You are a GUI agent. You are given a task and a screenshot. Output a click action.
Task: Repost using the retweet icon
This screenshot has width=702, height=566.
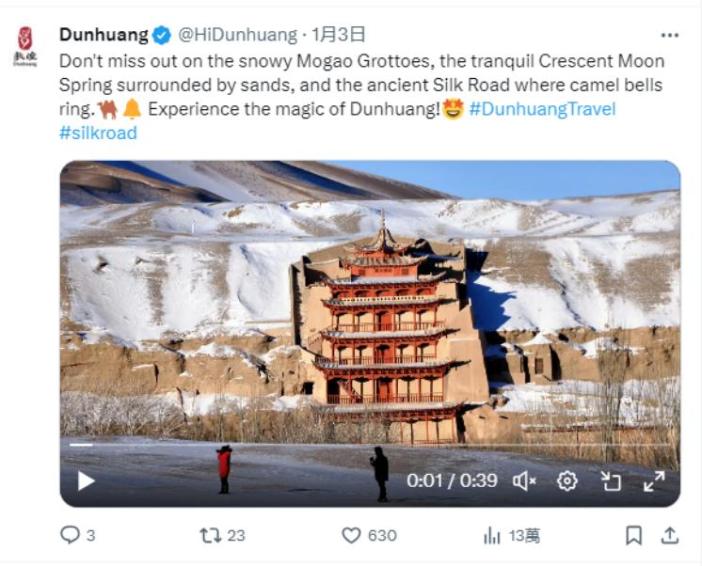(210, 535)
